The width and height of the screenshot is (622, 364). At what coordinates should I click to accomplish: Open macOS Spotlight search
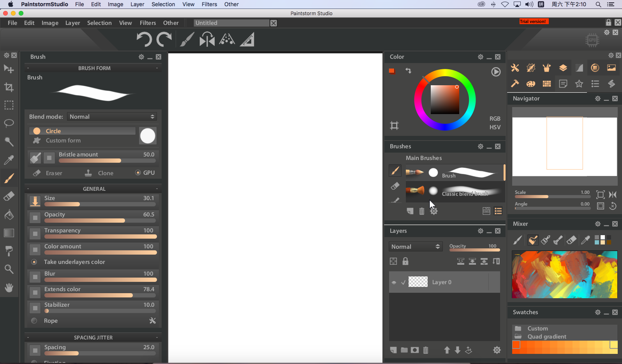click(x=598, y=4)
